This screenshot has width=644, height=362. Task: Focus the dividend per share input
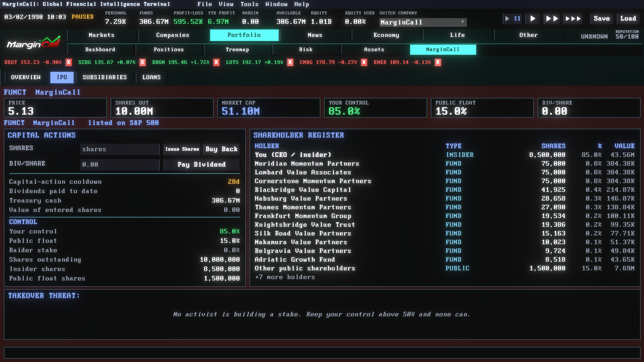click(119, 165)
